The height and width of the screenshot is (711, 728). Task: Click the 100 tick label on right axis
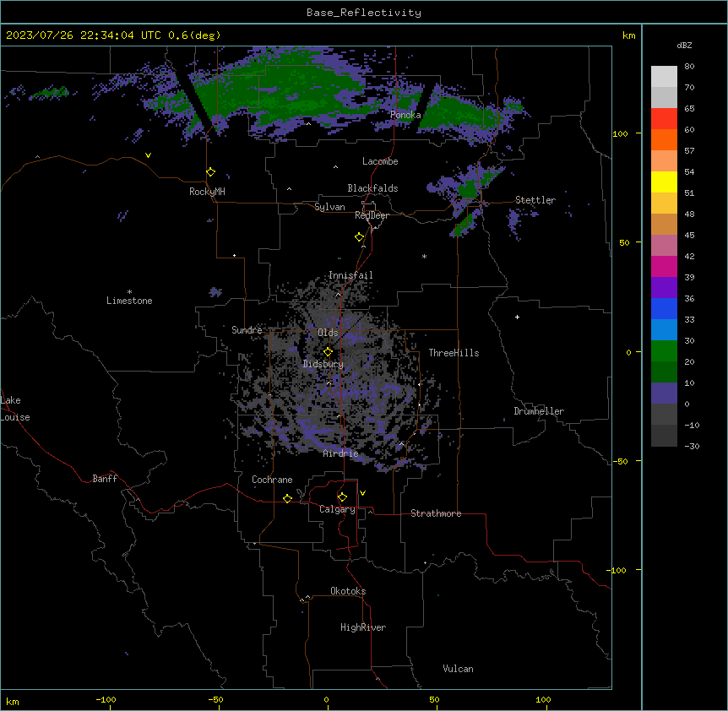[620, 133]
